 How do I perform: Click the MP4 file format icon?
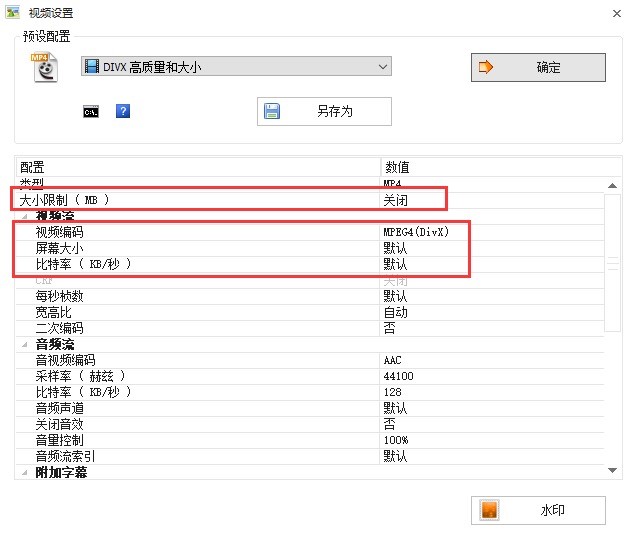45,67
